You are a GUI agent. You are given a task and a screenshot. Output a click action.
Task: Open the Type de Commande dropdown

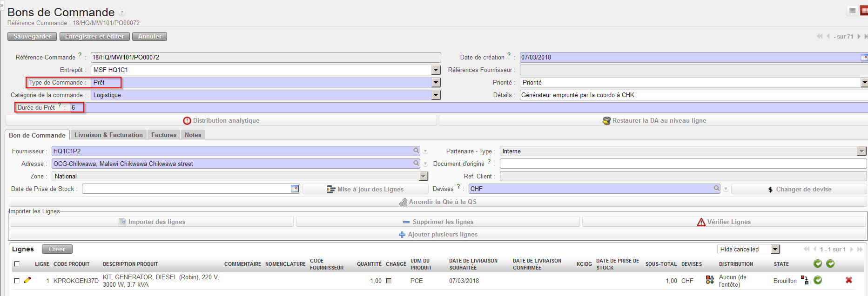pyautogui.click(x=436, y=82)
